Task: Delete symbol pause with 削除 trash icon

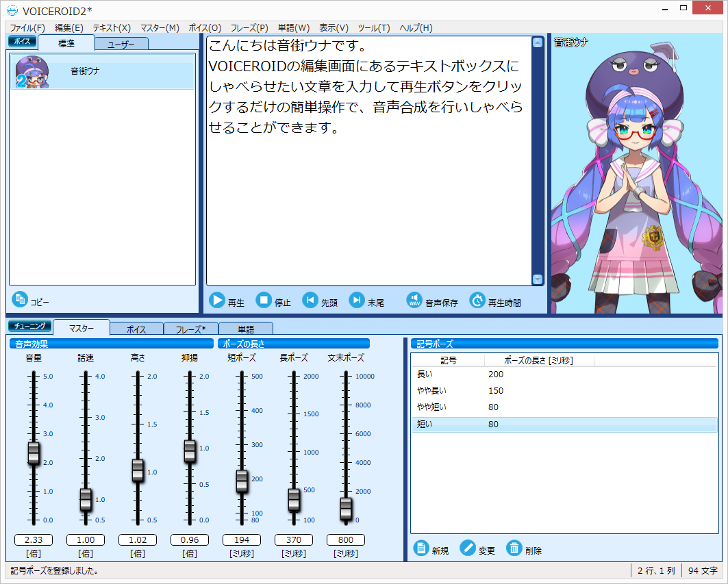Action: (x=514, y=548)
